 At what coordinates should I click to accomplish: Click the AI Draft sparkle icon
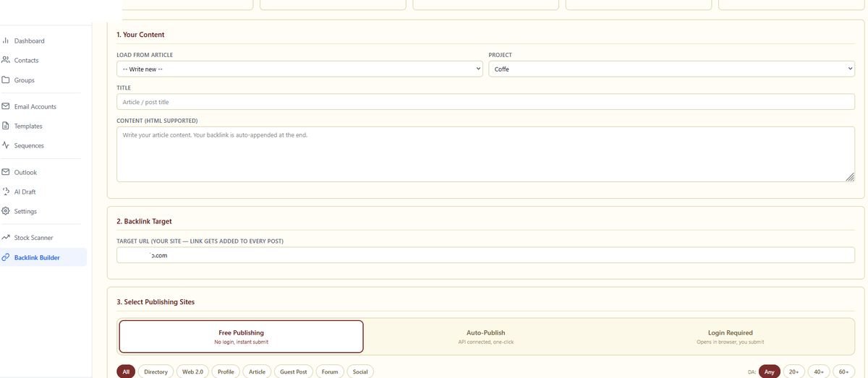(x=6, y=192)
